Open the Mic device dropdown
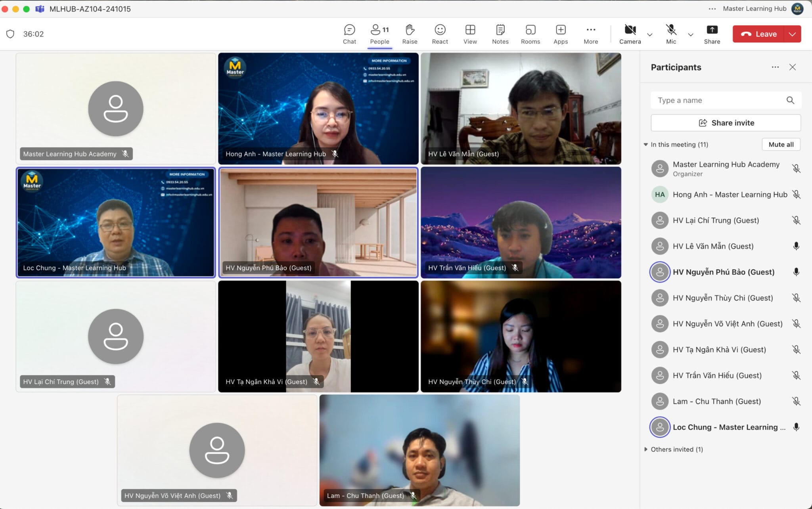 point(691,35)
